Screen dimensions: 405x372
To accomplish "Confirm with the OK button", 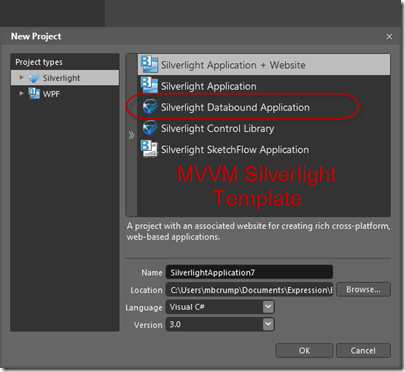I will coord(304,351).
